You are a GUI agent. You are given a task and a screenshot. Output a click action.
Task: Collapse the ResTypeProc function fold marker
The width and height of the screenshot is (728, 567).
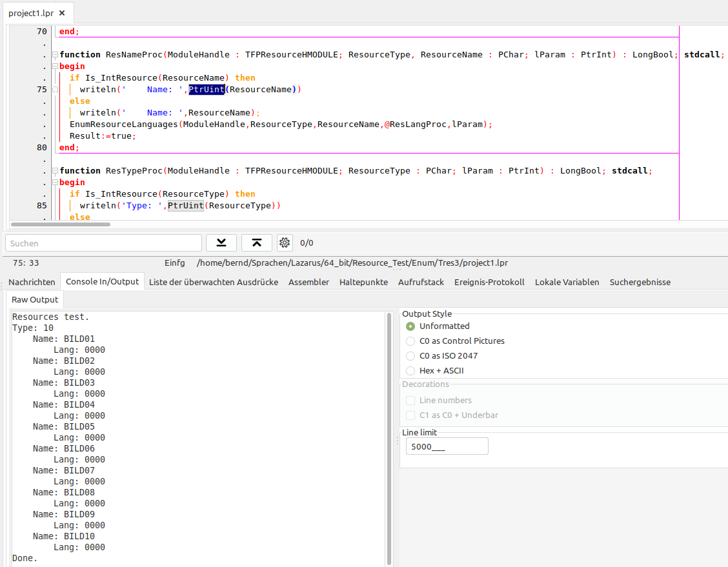tap(55, 171)
